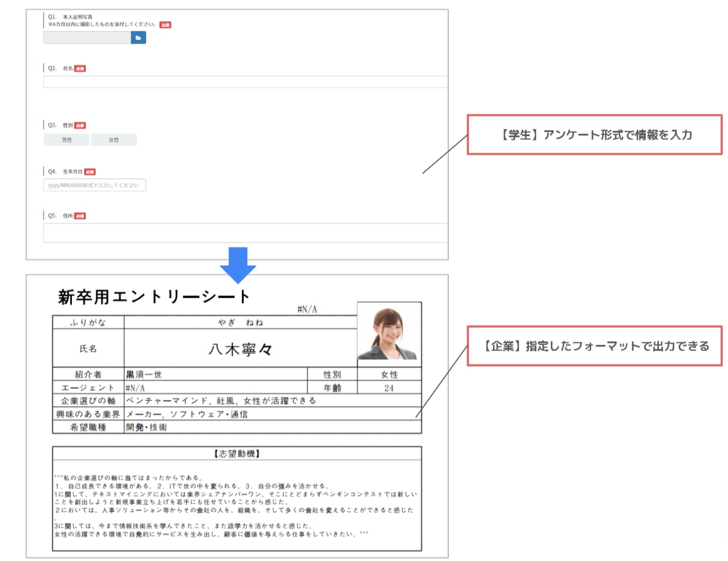Focus the Q5 住所 address field
728x561 pixels.
click(x=245, y=233)
